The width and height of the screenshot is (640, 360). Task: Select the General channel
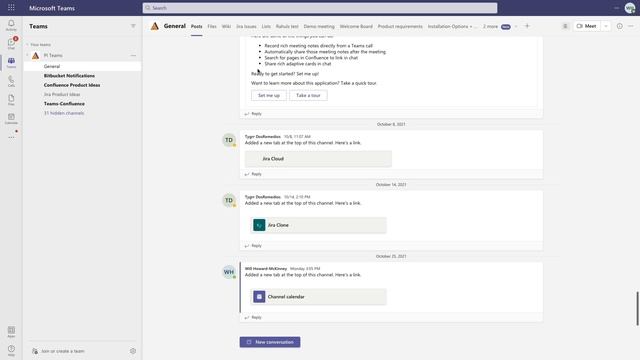pos(82,66)
